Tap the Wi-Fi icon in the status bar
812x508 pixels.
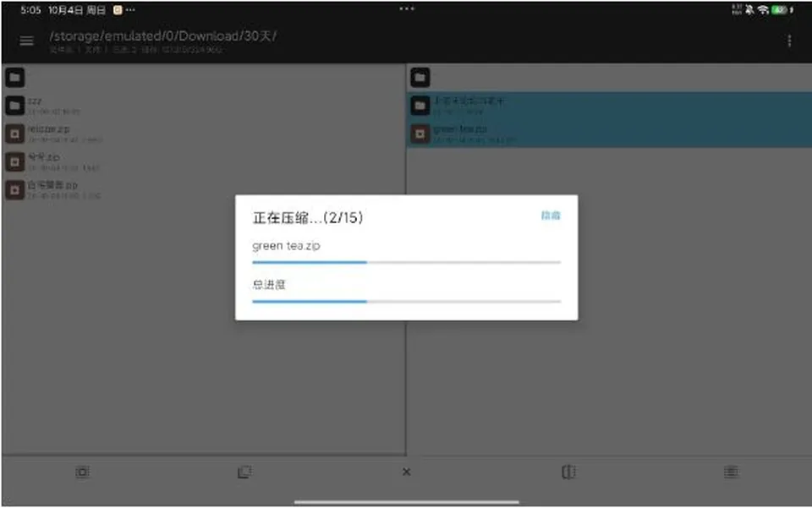tap(763, 10)
